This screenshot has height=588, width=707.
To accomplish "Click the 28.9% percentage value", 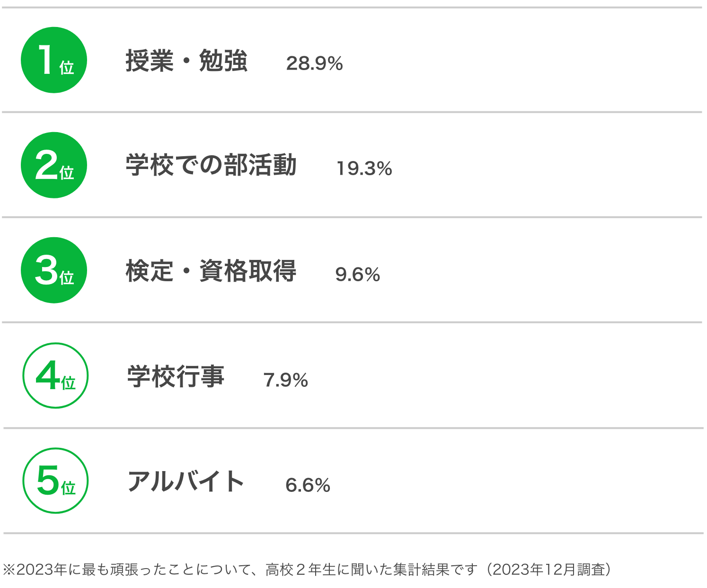I will 314,63.
